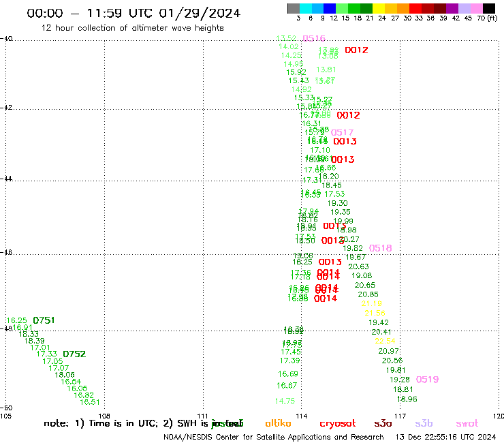
Task: Click subtitle '12 hour collection of altimeter wave heights'
Action: click(x=132, y=28)
